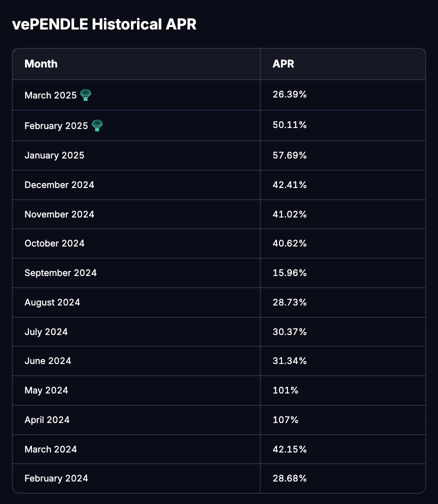This screenshot has height=504, width=438.
Task: Click the airdrop icon beside March 2025
Action: pos(85,95)
